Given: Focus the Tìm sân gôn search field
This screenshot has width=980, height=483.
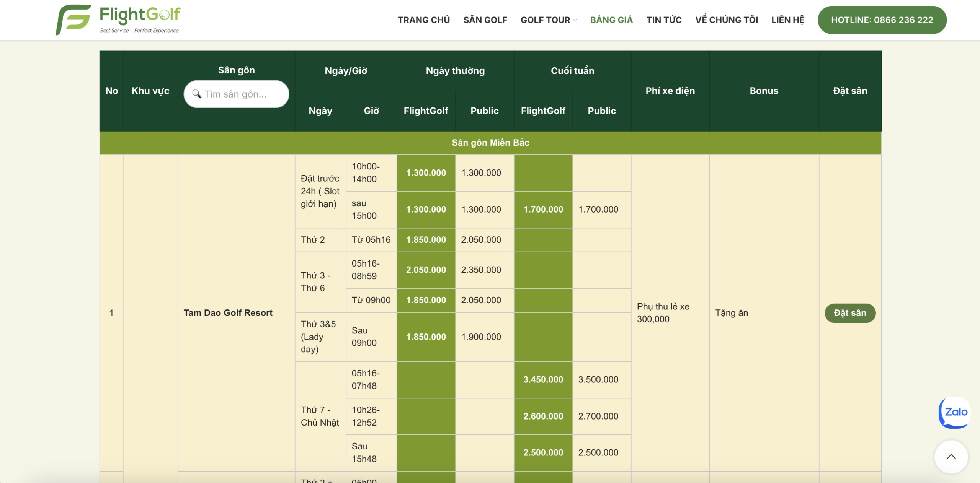Looking at the screenshot, I should [236, 94].
